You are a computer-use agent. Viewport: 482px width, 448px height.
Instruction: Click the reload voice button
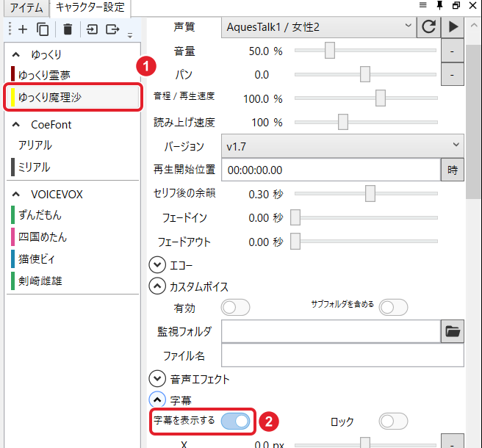click(429, 26)
